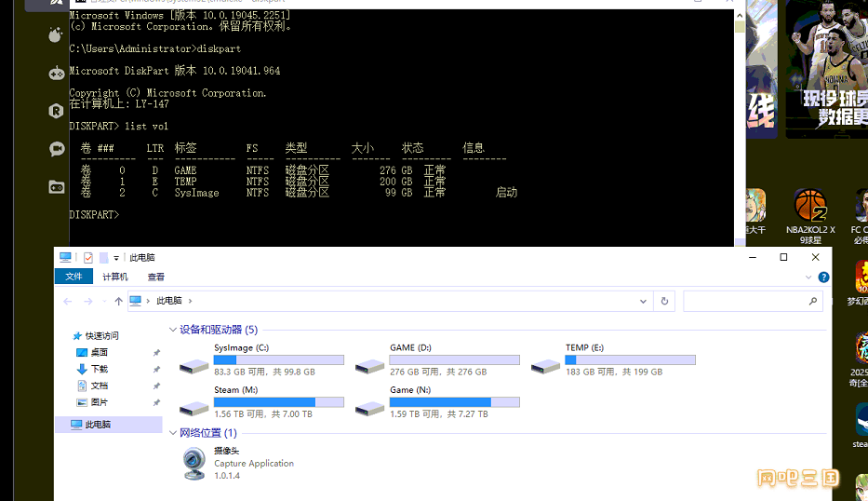Switch to the 查看 ribbon tab
The image size is (868, 501).
point(156,277)
